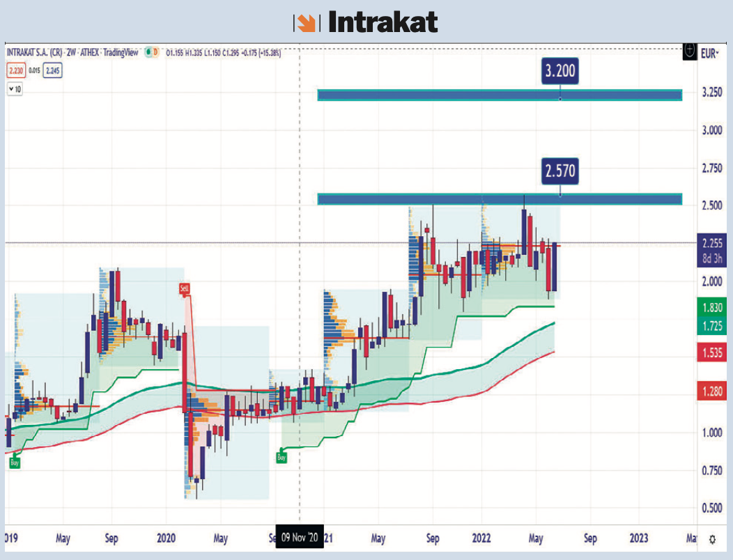Click the 0.015 spread value
733x560 pixels.
pos(34,70)
